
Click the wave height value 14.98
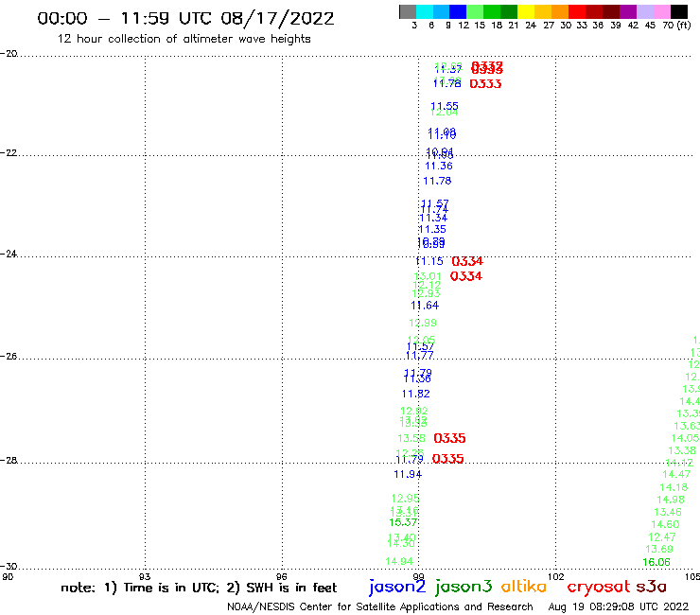click(x=671, y=500)
